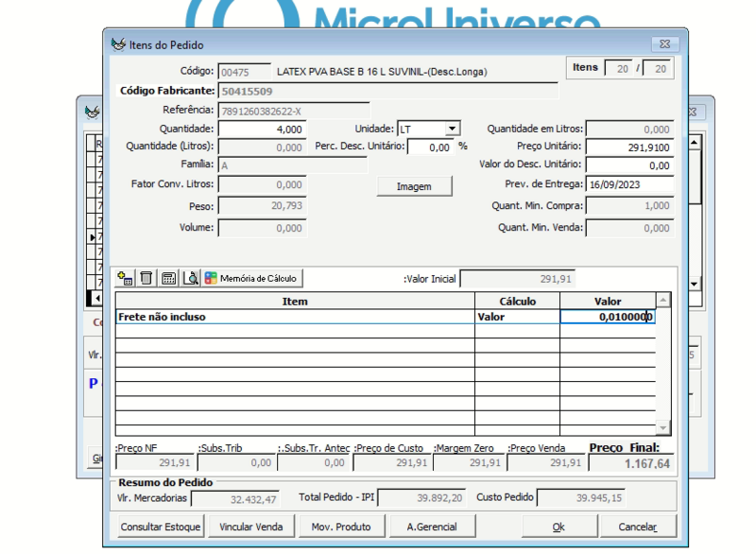
Task: Focus the Quantidade field showing 4,000
Action: pyautogui.click(x=262, y=130)
